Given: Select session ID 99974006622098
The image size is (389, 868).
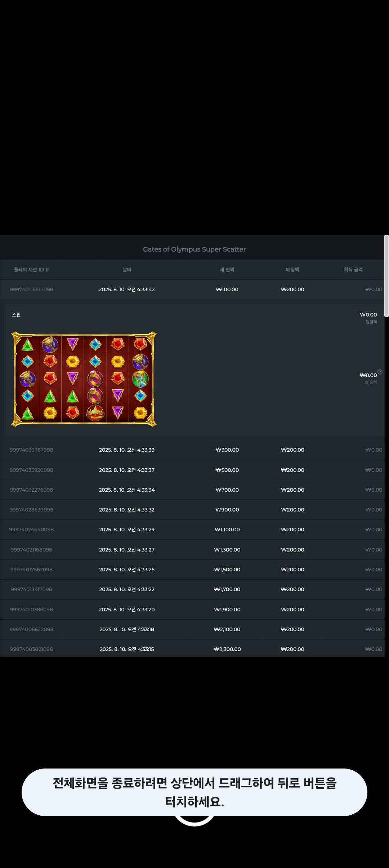Looking at the screenshot, I should (x=31, y=629).
